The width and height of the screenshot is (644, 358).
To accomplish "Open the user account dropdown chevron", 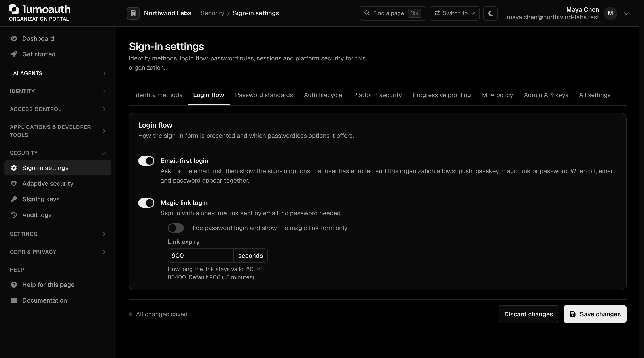I will 626,13.
